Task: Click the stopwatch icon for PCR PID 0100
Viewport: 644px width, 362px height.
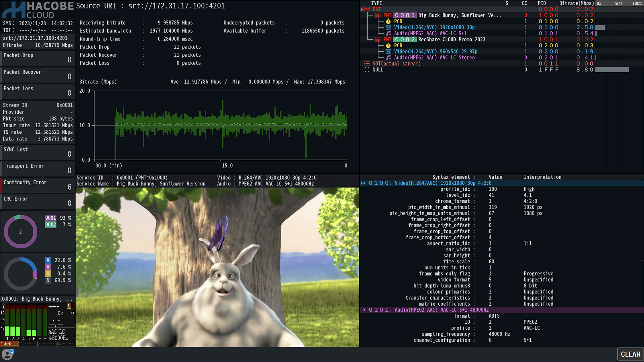Action: [388, 21]
